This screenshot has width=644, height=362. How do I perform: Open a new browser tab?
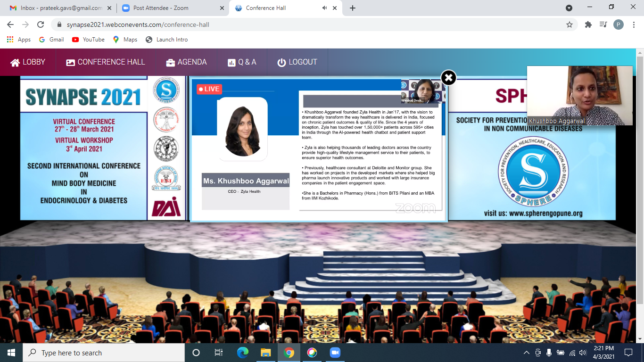coord(353,8)
